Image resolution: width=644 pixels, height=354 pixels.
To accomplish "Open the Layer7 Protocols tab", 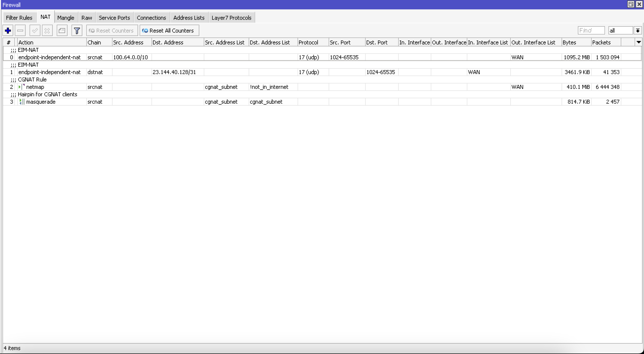I will pos(231,17).
